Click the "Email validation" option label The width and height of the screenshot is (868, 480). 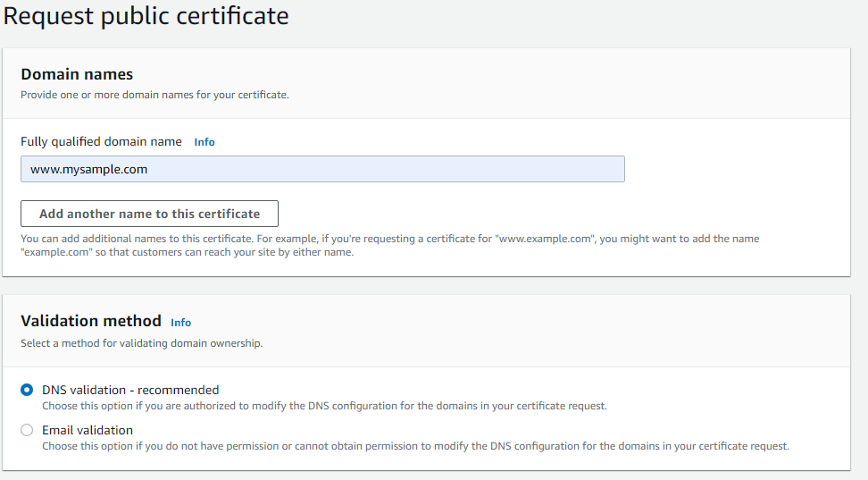click(x=88, y=430)
